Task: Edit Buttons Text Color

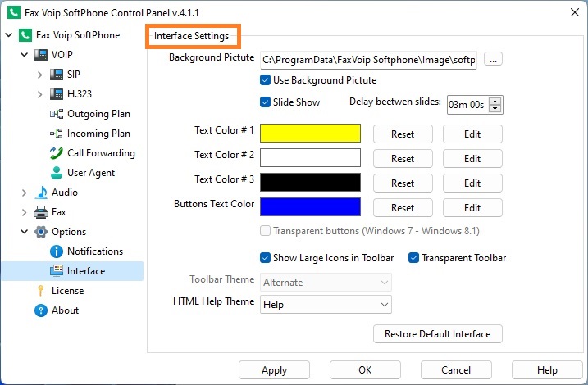Action: (472, 207)
